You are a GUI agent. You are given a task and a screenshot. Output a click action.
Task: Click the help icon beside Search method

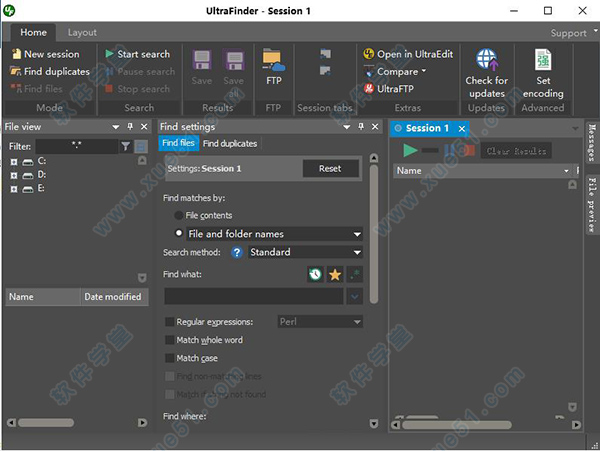click(x=237, y=252)
